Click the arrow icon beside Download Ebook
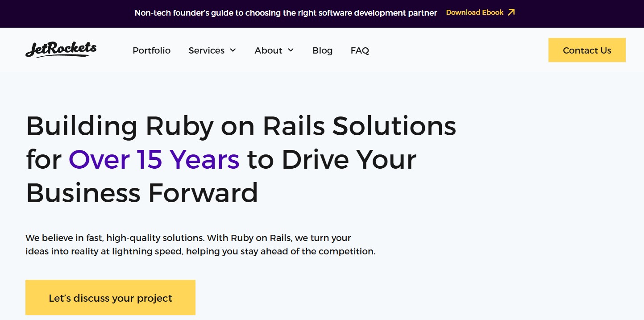 click(x=511, y=12)
